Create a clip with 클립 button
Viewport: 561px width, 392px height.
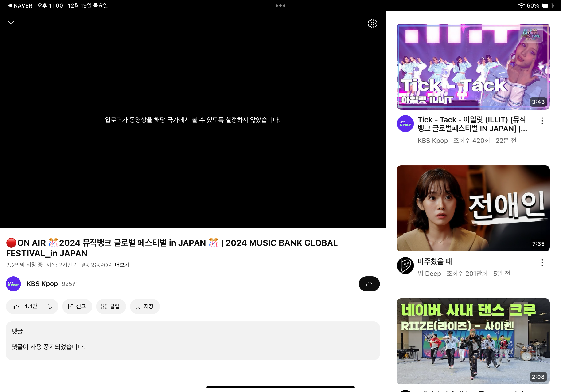tap(111, 306)
